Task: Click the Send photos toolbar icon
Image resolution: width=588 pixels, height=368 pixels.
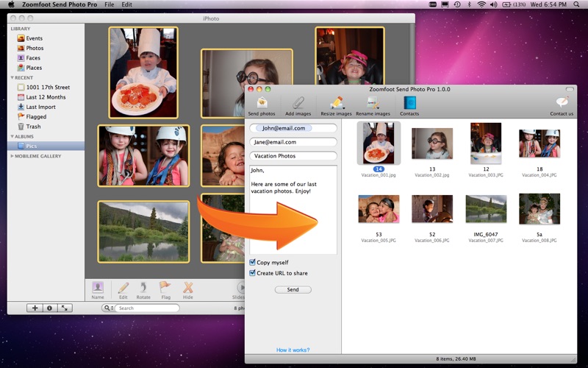Action: [262, 106]
